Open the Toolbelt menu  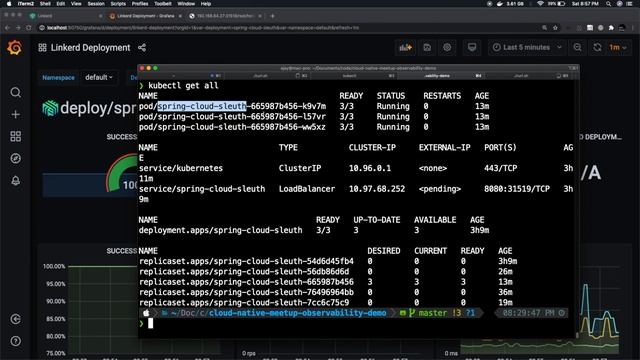(x=162, y=4)
